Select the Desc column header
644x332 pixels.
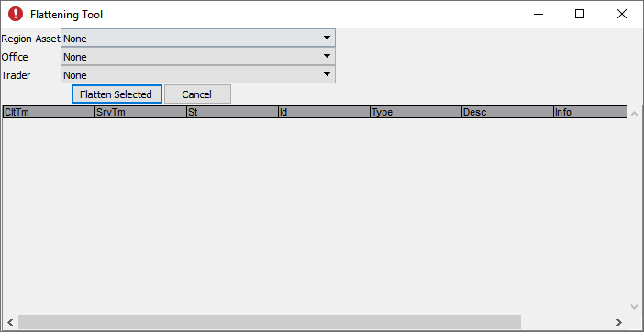click(507, 112)
